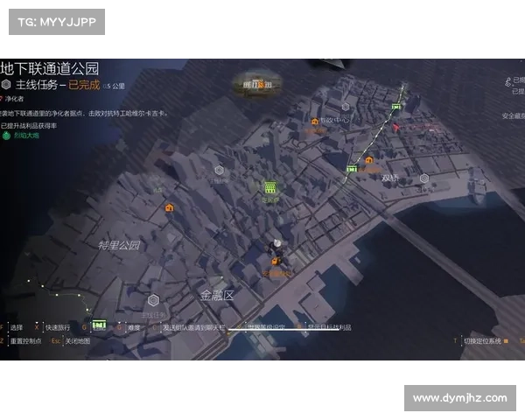Click the green checkpoint icon left of 双桥

(352, 169)
